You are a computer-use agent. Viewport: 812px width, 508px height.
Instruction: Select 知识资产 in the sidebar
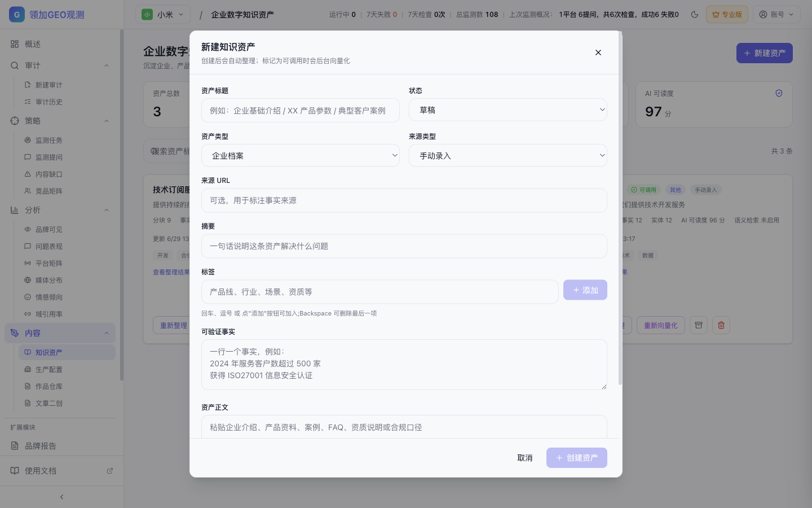[x=67, y=352]
